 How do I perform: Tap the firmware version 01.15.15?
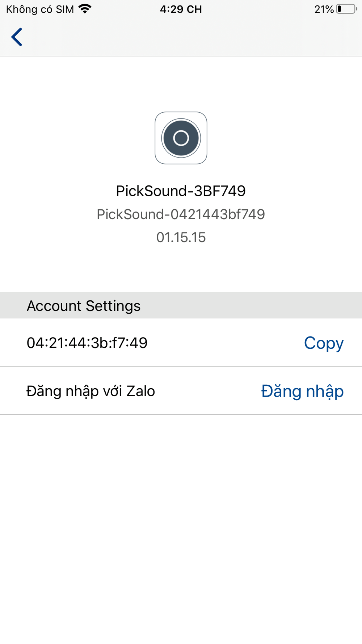181,237
